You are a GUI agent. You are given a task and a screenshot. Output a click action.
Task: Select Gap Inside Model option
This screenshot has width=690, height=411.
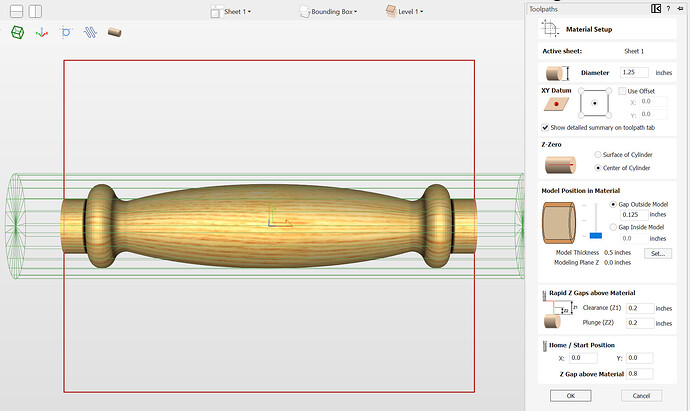click(613, 227)
